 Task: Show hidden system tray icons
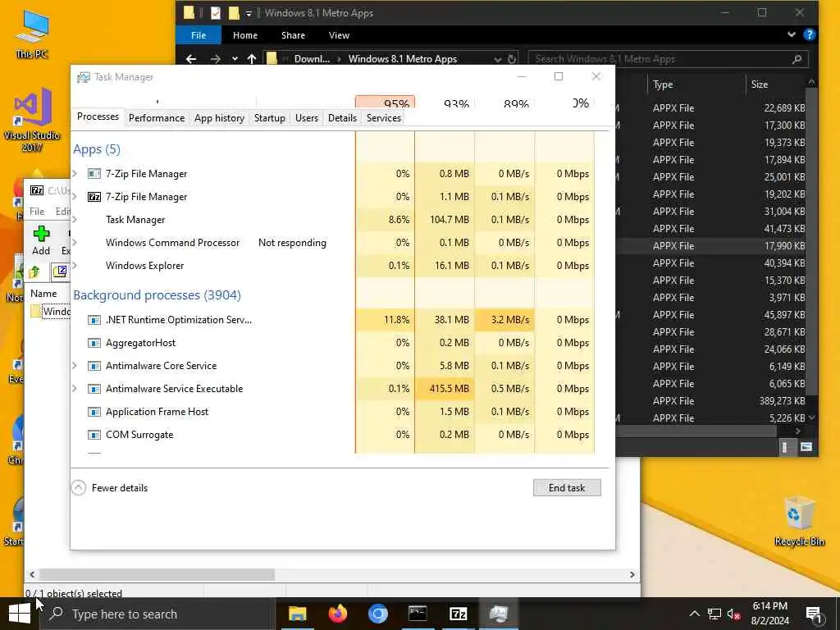pos(694,614)
